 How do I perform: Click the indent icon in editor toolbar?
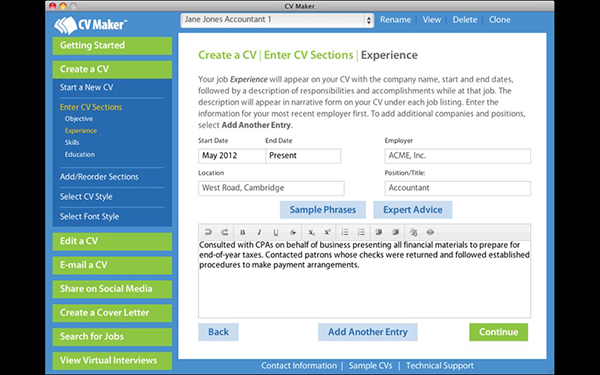(x=396, y=232)
